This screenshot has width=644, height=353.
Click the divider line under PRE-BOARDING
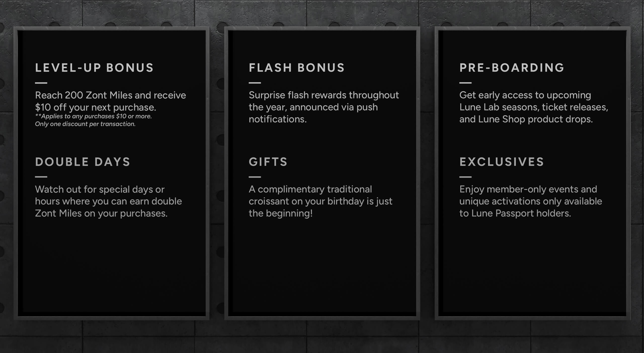pos(465,83)
